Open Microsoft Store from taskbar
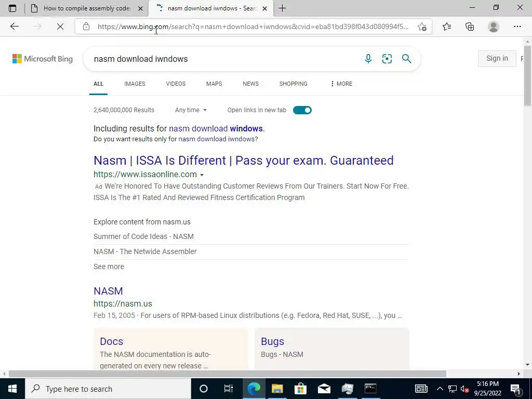The width and height of the screenshot is (532, 399). click(300, 389)
